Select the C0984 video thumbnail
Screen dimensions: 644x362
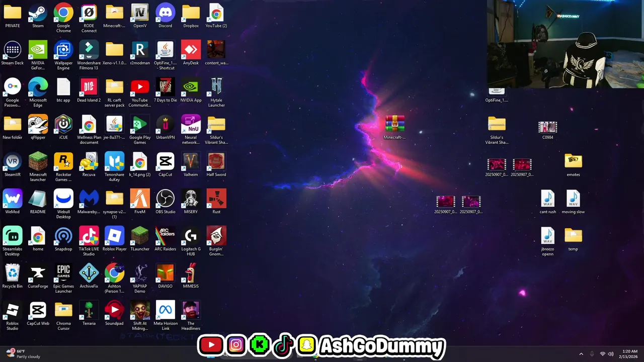coord(548,130)
